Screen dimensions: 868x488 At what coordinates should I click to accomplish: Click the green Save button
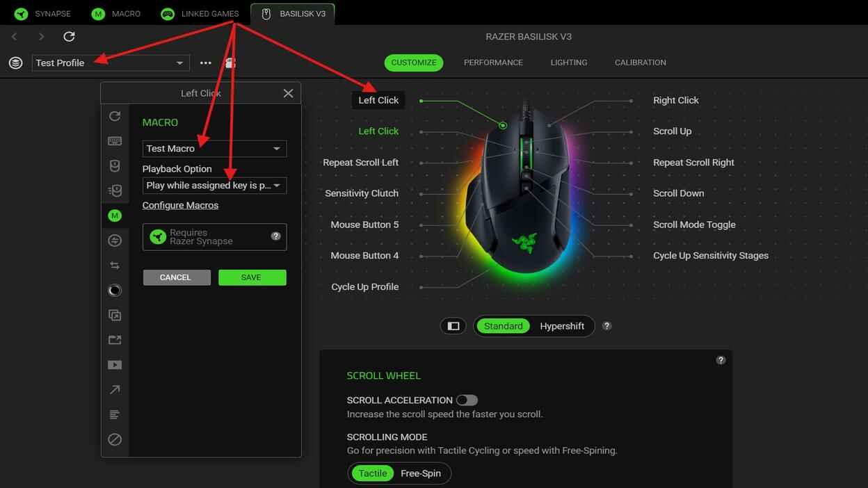coord(252,277)
